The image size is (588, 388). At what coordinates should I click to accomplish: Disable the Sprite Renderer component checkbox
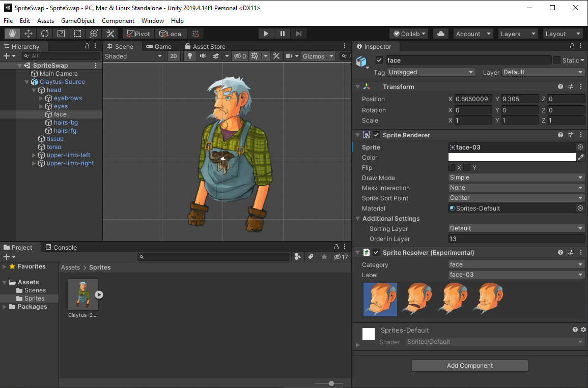pyautogui.click(x=375, y=135)
